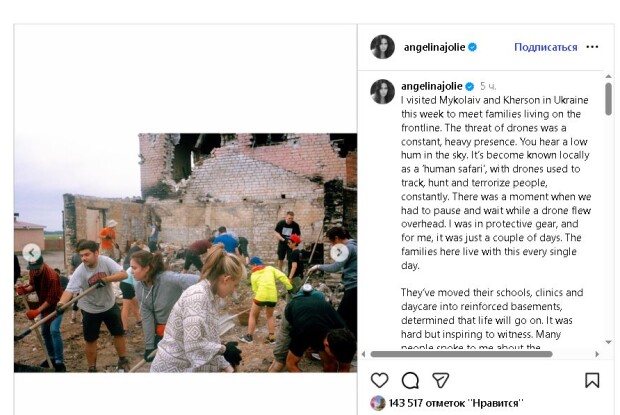Share the post with paper plane icon

point(440,380)
